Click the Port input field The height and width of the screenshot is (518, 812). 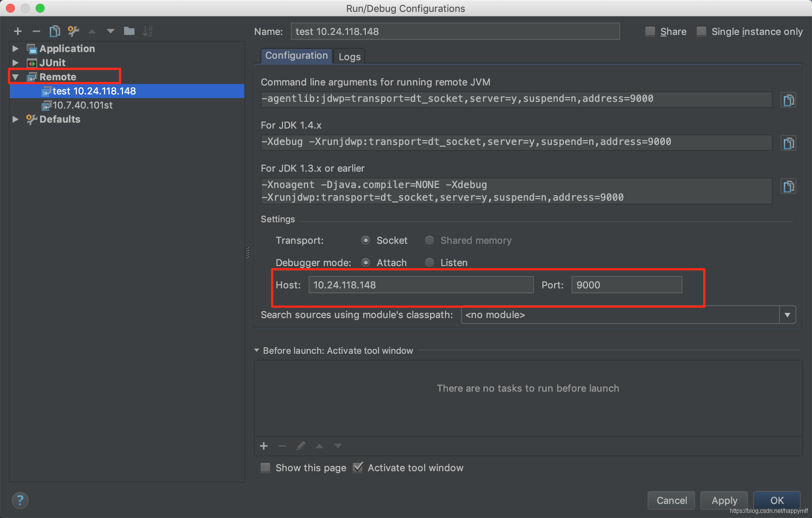627,285
